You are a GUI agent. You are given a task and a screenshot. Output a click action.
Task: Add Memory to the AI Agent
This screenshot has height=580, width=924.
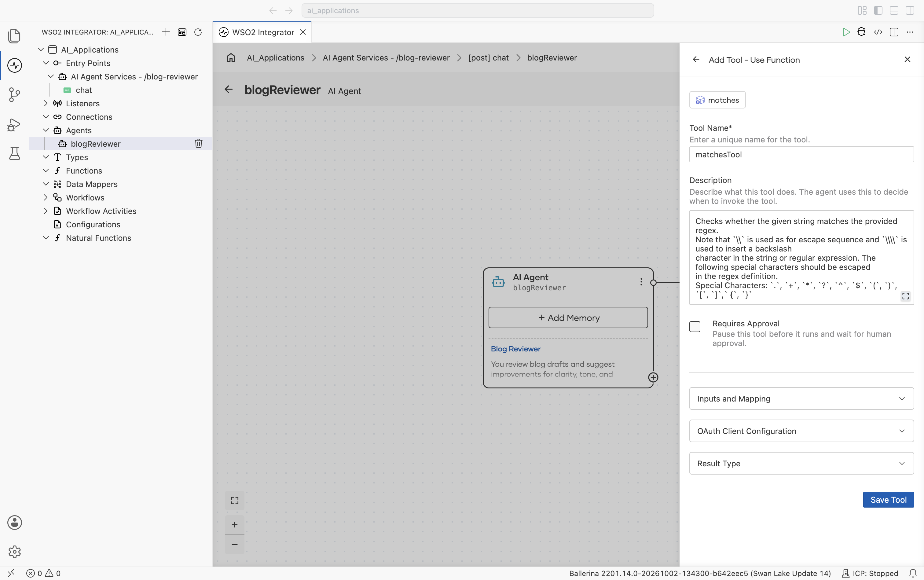click(568, 318)
